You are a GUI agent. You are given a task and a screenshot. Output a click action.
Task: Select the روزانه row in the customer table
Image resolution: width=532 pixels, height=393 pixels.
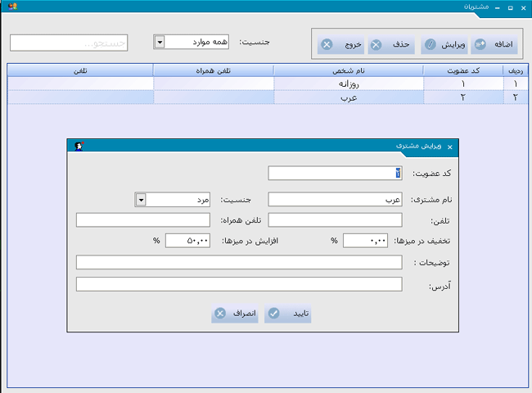(x=268, y=84)
